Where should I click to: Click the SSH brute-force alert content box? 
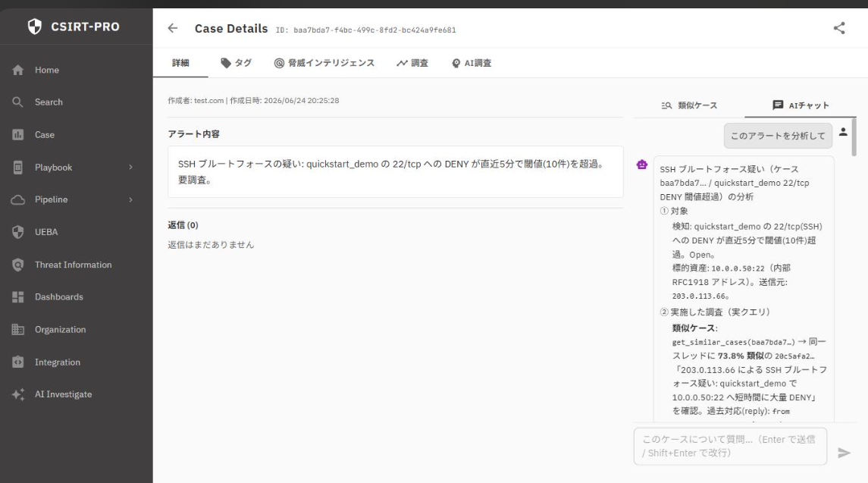click(395, 171)
